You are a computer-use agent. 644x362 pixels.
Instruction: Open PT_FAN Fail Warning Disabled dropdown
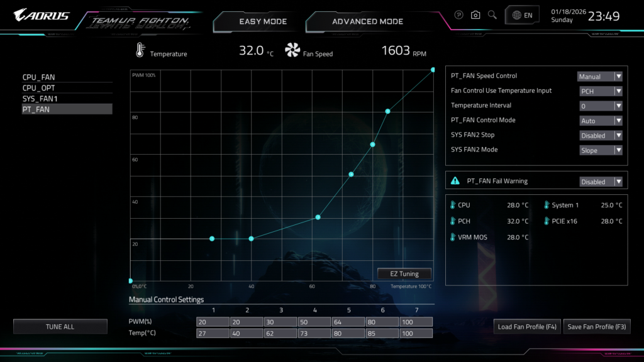click(x=600, y=182)
